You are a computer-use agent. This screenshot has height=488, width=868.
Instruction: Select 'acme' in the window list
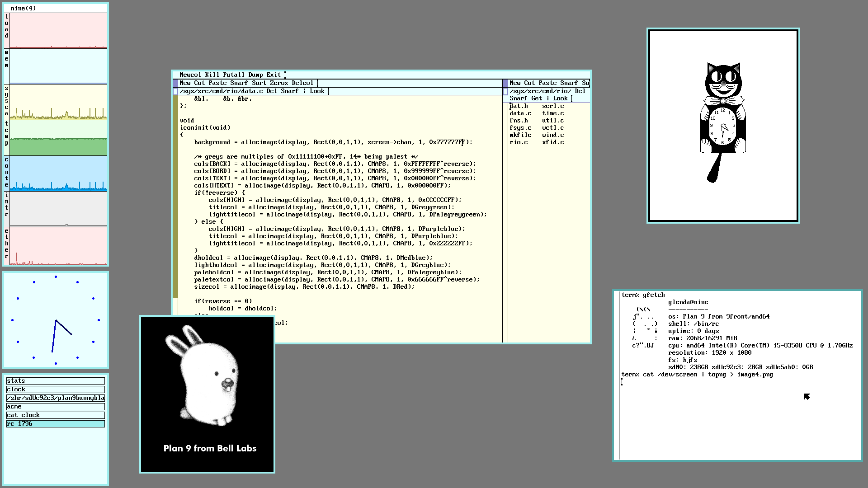point(55,407)
